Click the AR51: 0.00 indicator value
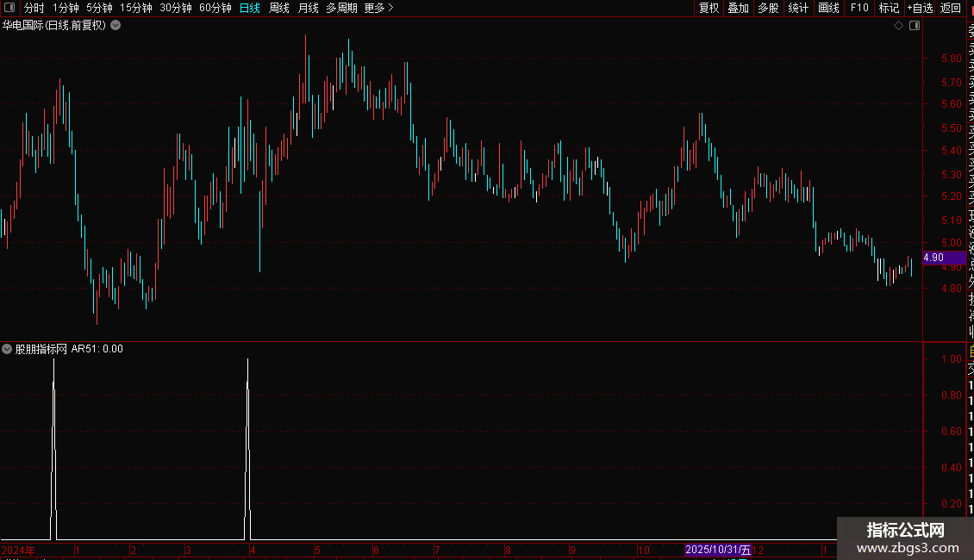 (97, 349)
